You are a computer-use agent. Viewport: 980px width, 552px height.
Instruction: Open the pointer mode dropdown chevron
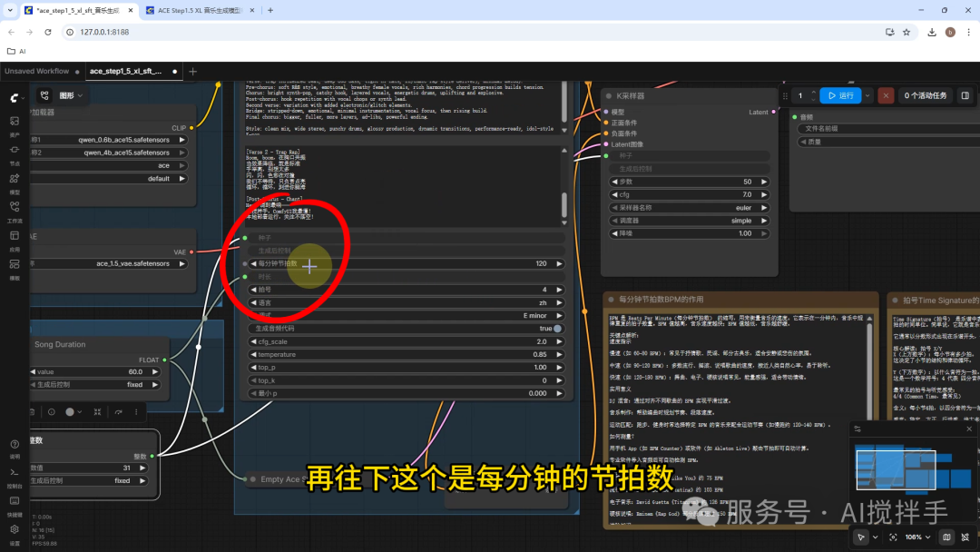point(875,537)
